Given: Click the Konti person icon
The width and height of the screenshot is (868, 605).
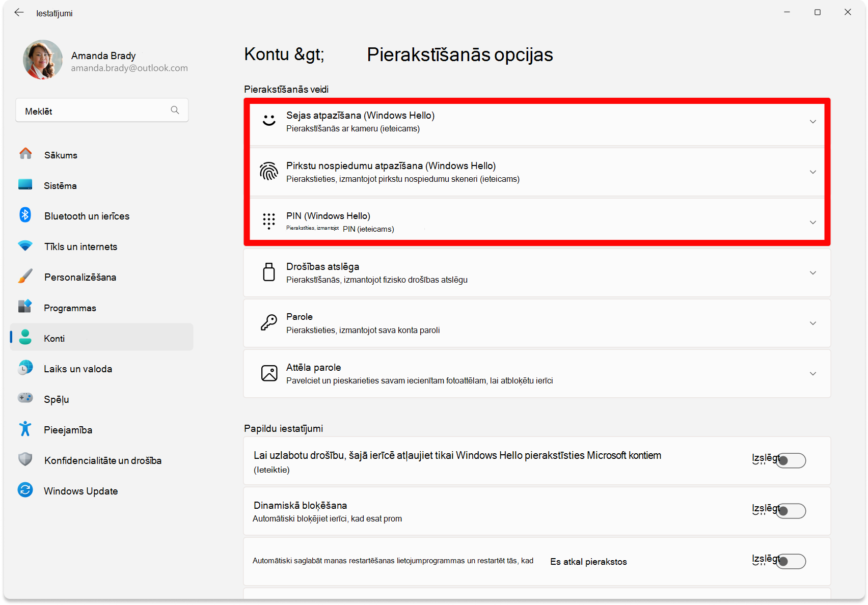Looking at the screenshot, I should tap(25, 337).
